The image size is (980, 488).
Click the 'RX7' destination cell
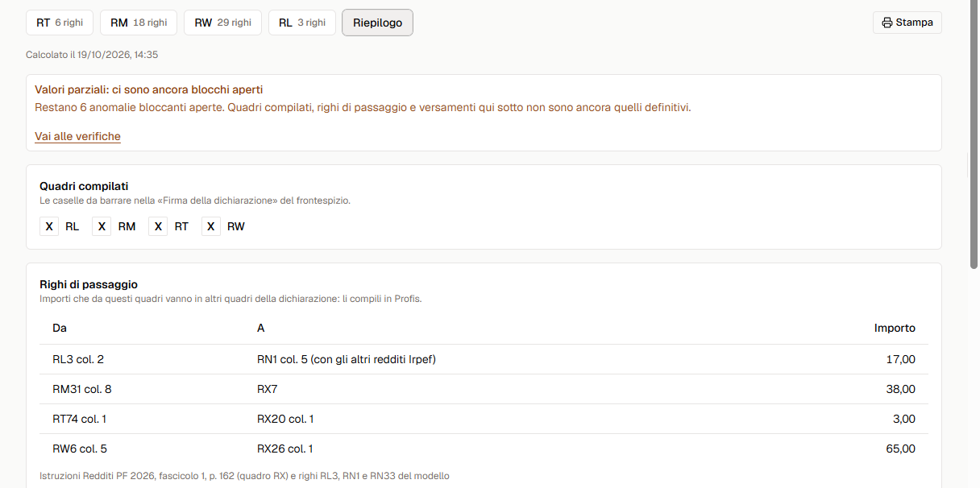tap(267, 389)
